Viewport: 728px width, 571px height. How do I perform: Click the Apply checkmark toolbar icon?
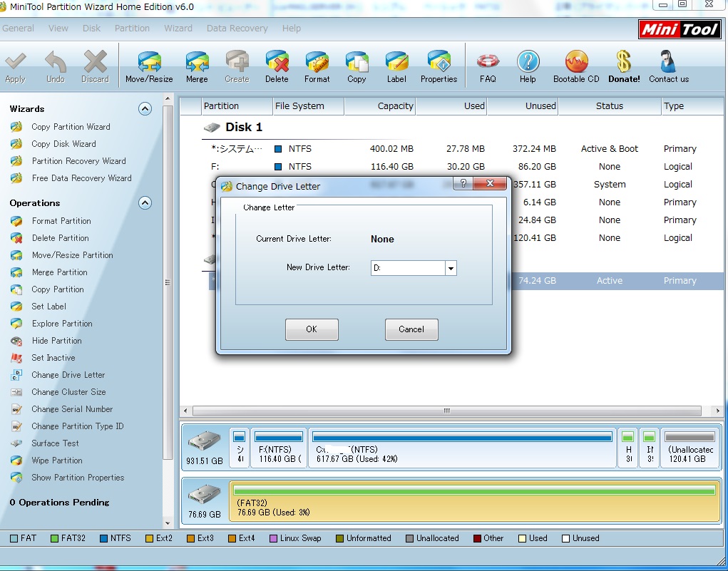point(15,62)
